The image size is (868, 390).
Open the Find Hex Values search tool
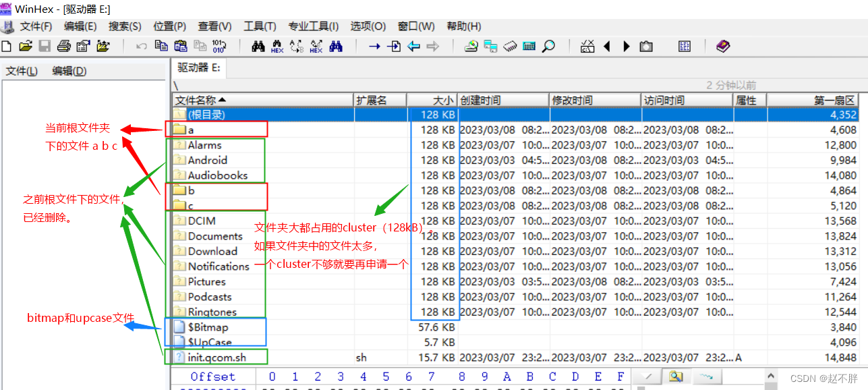click(x=277, y=46)
